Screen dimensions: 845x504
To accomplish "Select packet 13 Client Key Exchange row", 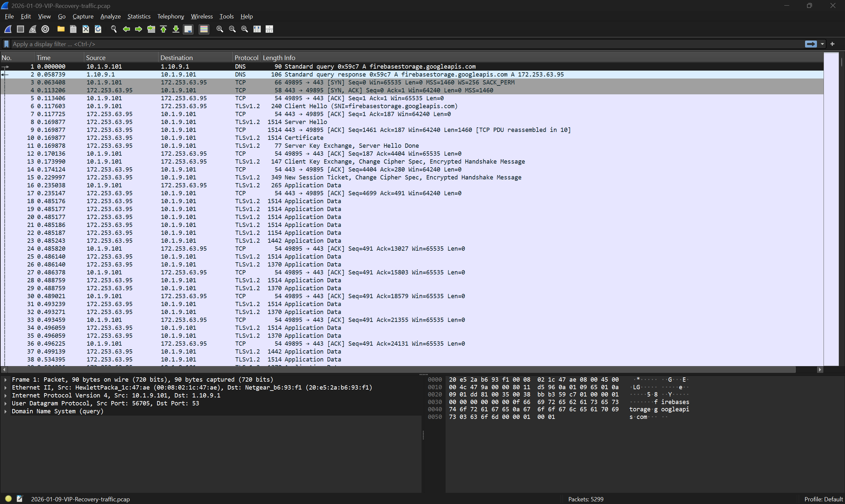I will pyautogui.click(x=412, y=162).
